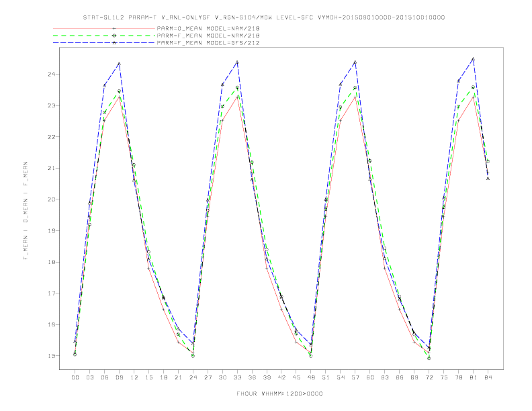Click the x-axis label FHOUR VHHMM:1200>0000
The image size is (532, 411).
279,394
